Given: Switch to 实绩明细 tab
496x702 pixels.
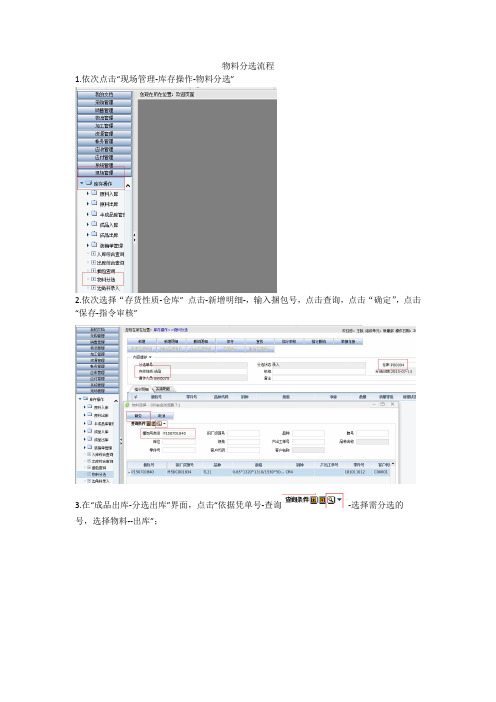Looking at the screenshot, I should tap(163, 389).
